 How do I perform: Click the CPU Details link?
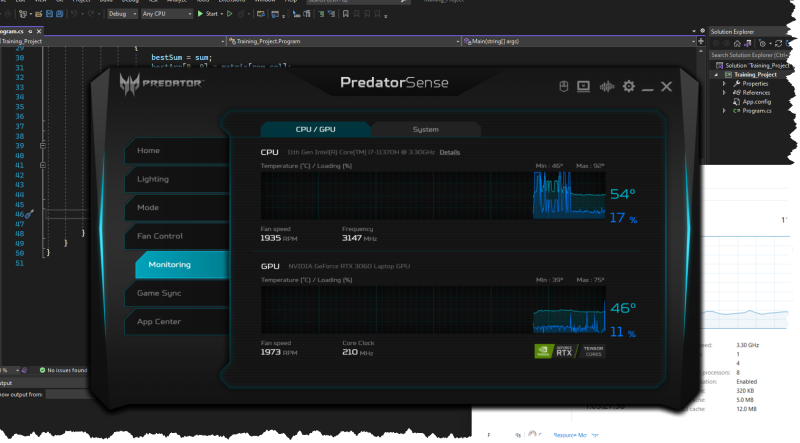[x=450, y=152]
